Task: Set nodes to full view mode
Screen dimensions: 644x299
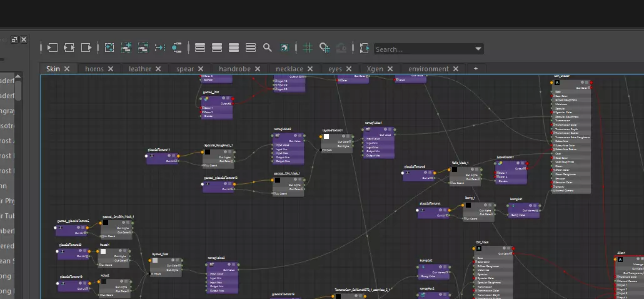Action: pos(234,48)
